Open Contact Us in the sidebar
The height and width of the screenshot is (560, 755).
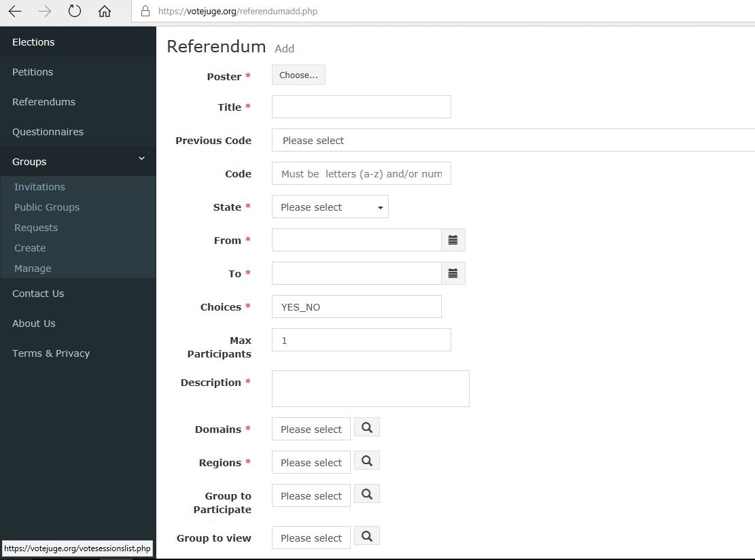click(78, 293)
